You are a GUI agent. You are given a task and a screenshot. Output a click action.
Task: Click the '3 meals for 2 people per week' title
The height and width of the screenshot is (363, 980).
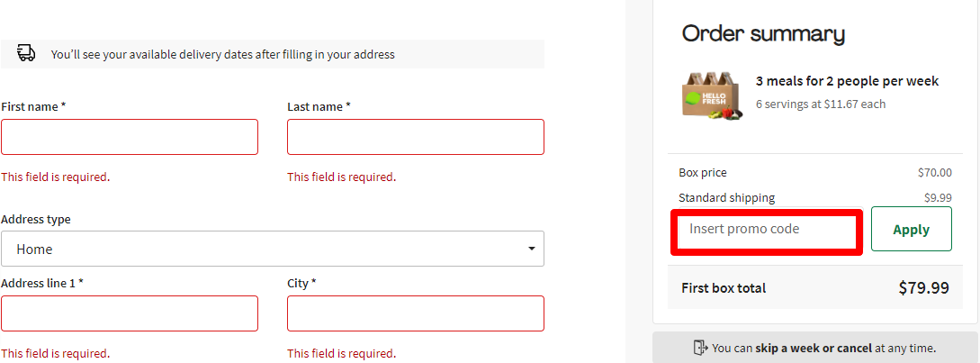[x=847, y=81]
